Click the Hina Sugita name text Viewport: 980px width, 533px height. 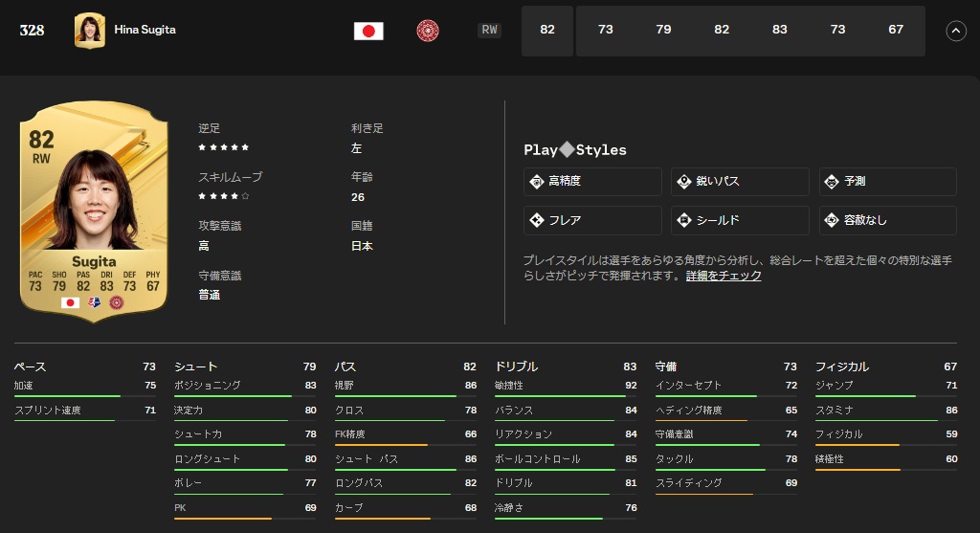[145, 30]
